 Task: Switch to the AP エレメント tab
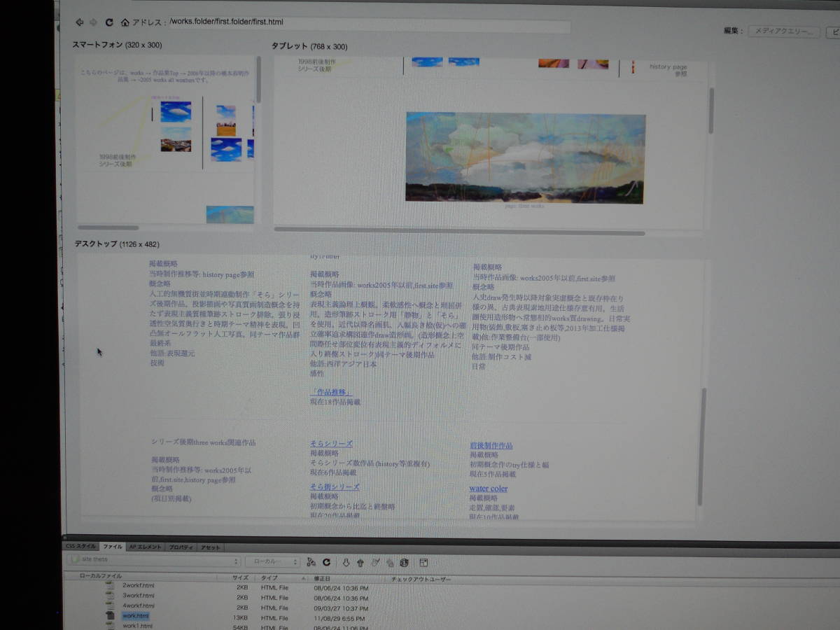tap(146, 547)
